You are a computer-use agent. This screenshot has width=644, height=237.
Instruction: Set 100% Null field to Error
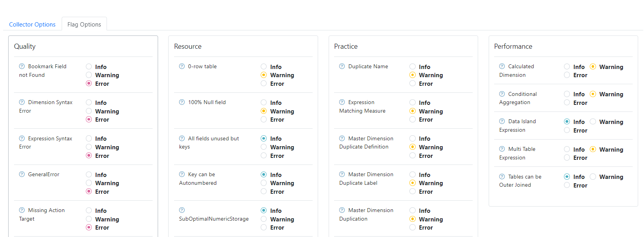[x=264, y=119]
